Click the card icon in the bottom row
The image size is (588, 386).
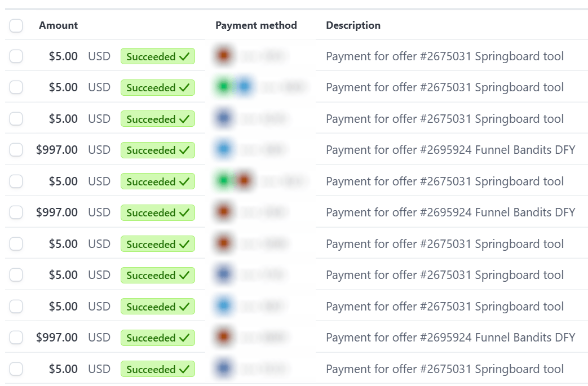[224, 369]
